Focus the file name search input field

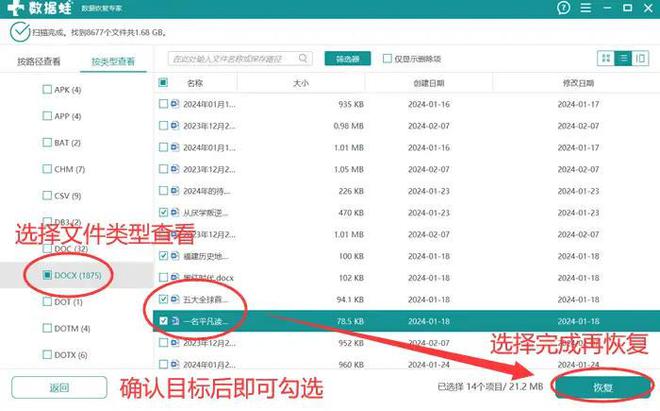point(240,59)
